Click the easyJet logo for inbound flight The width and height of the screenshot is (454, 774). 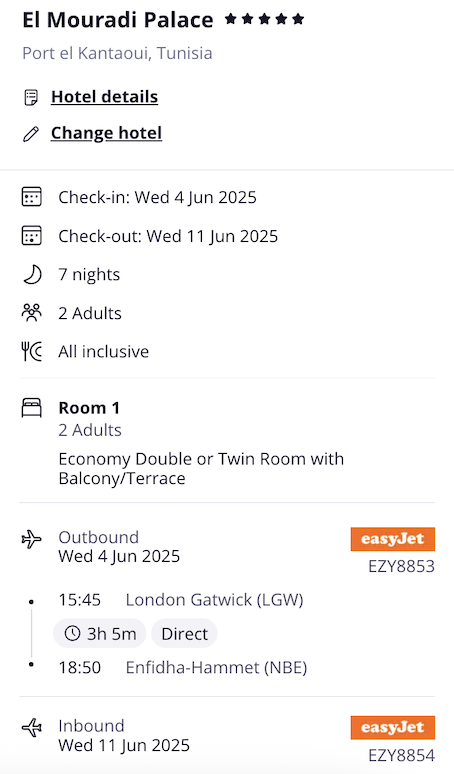click(x=393, y=728)
